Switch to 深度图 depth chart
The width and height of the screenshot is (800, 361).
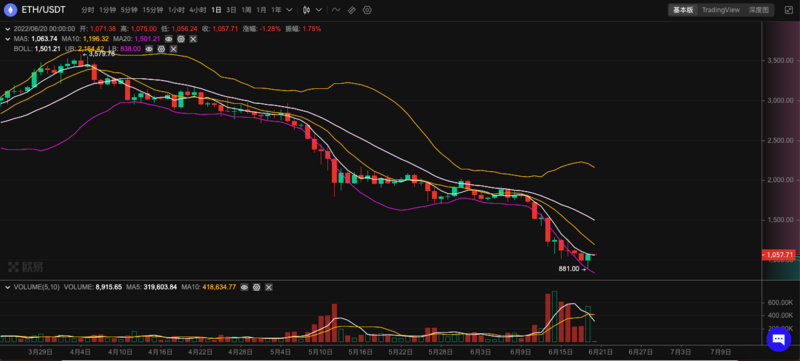(759, 10)
